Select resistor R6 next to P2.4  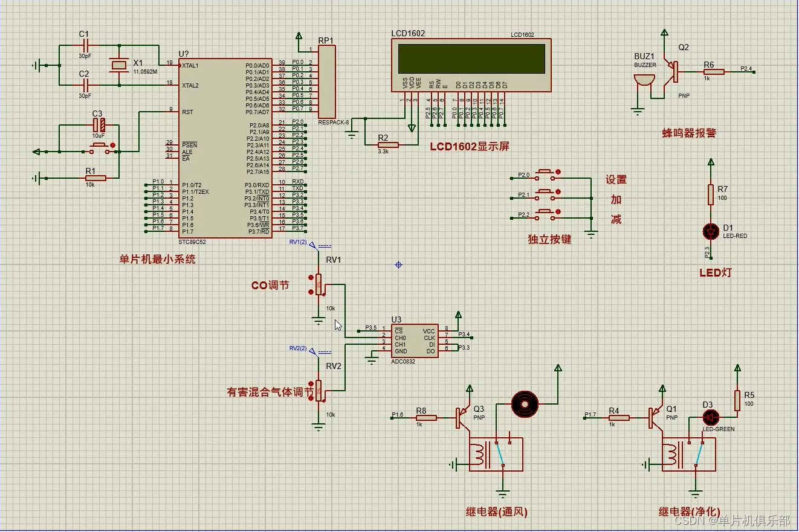(x=714, y=71)
